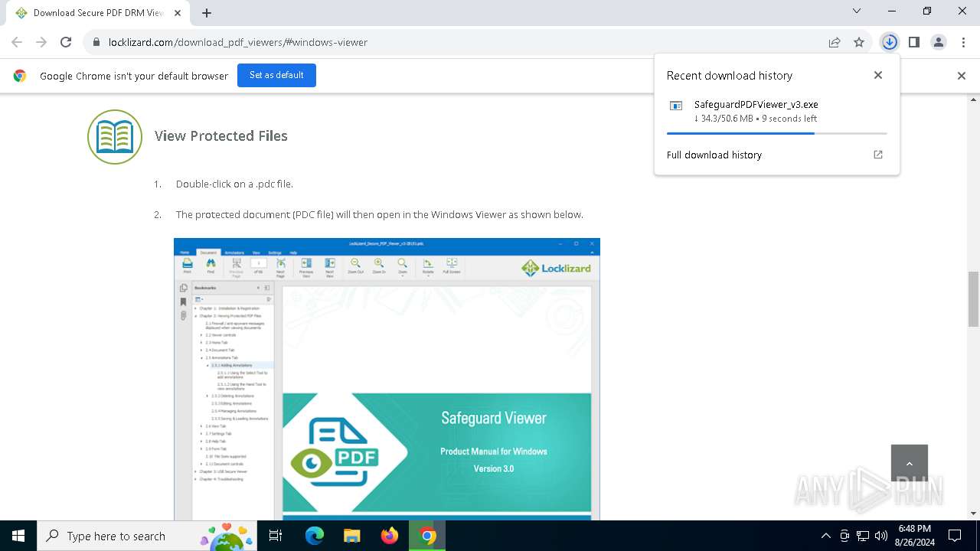Share this page icon
This screenshot has height=551, width=980.
(835, 42)
